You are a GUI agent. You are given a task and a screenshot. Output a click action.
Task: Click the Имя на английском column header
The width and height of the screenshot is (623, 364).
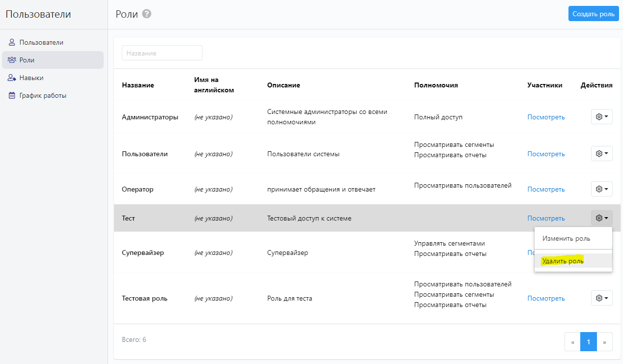(214, 85)
